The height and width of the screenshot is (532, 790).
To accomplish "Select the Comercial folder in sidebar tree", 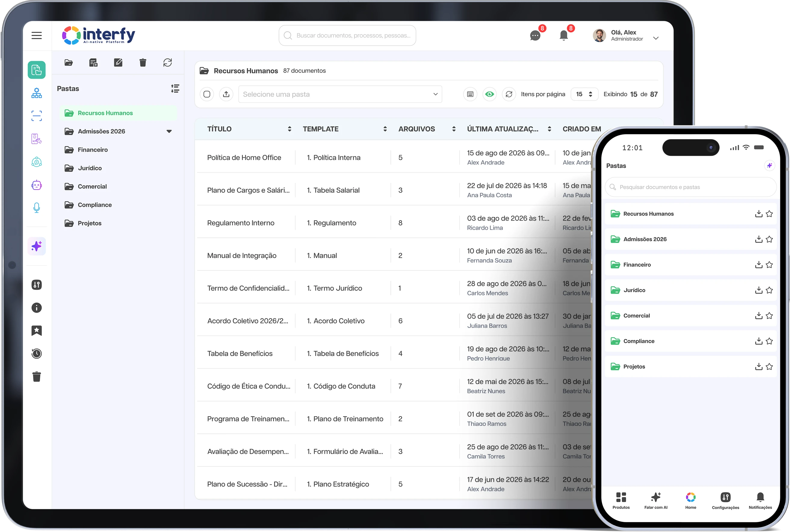I will point(118,186).
